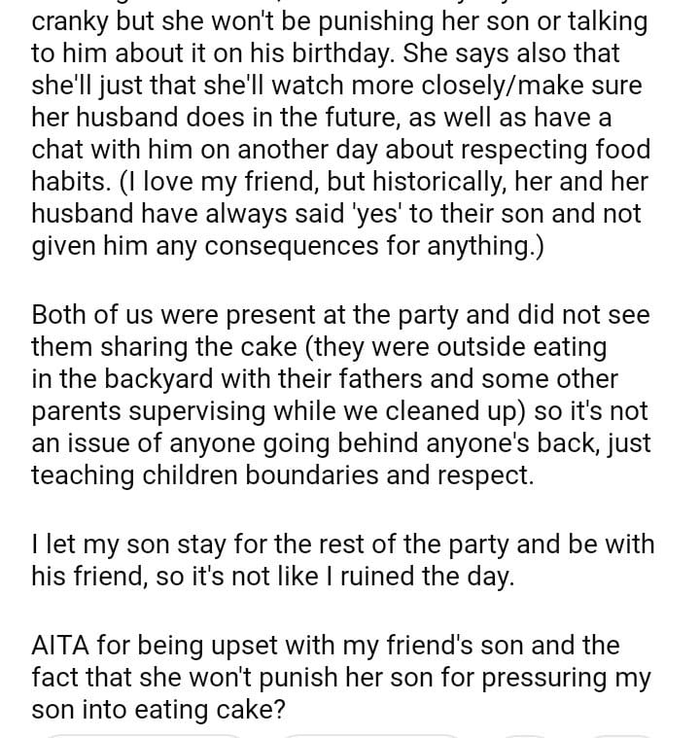Click the phrase "teaching children boundaries and respect"

pyautogui.click(x=283, y=475)
